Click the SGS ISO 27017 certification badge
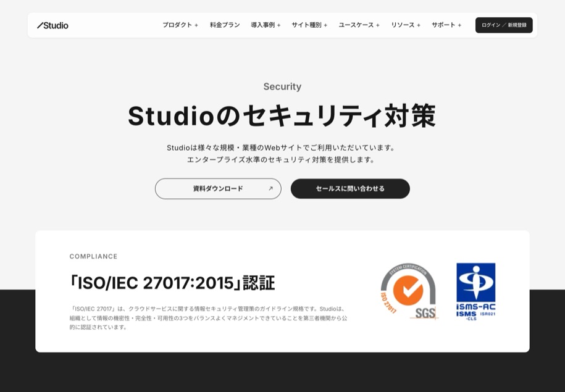565x392 pixels. [409, 291]
